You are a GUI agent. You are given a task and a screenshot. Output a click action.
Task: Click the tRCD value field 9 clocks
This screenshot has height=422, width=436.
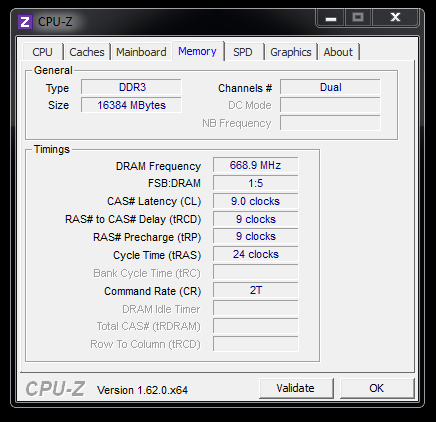tap(256, 219)
